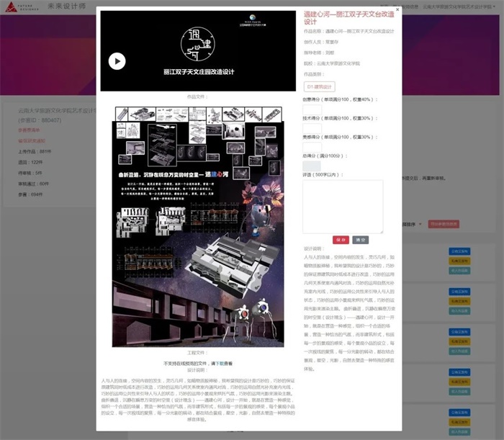Click teal button in first background card

(x=459, y=271)
